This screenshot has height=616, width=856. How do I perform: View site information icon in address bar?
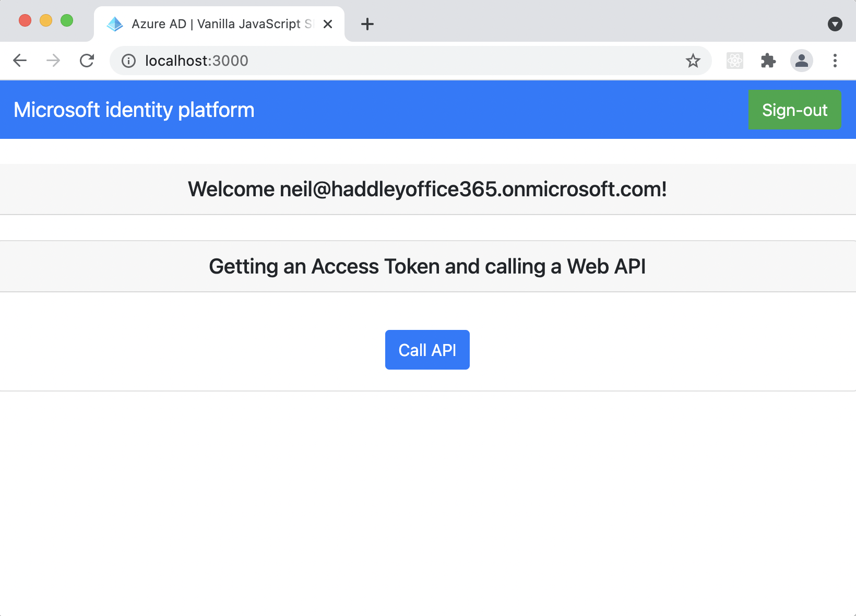(128, 61)
